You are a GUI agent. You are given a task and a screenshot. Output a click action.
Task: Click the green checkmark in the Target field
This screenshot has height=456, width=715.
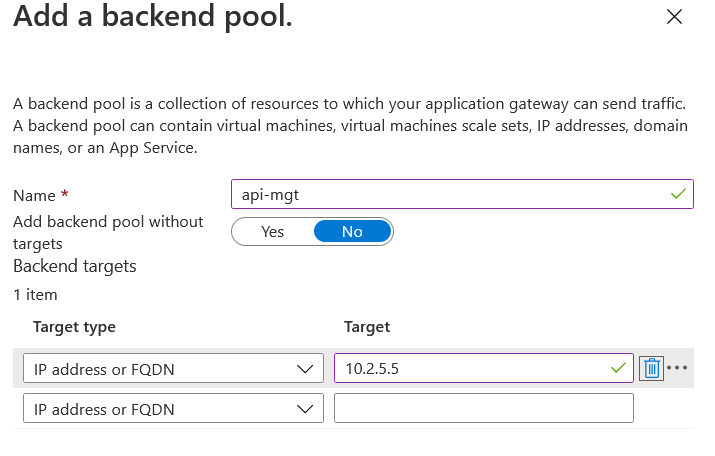click(619, 368)
